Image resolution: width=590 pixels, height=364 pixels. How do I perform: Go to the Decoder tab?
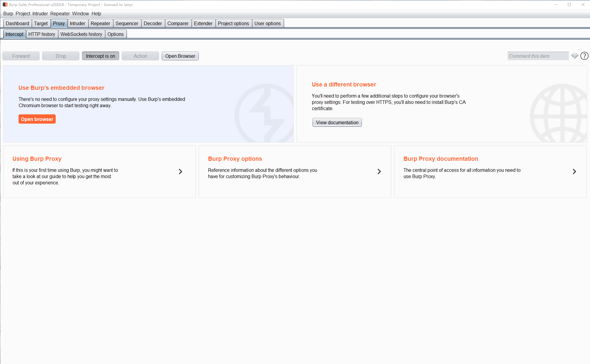[153, 23]
